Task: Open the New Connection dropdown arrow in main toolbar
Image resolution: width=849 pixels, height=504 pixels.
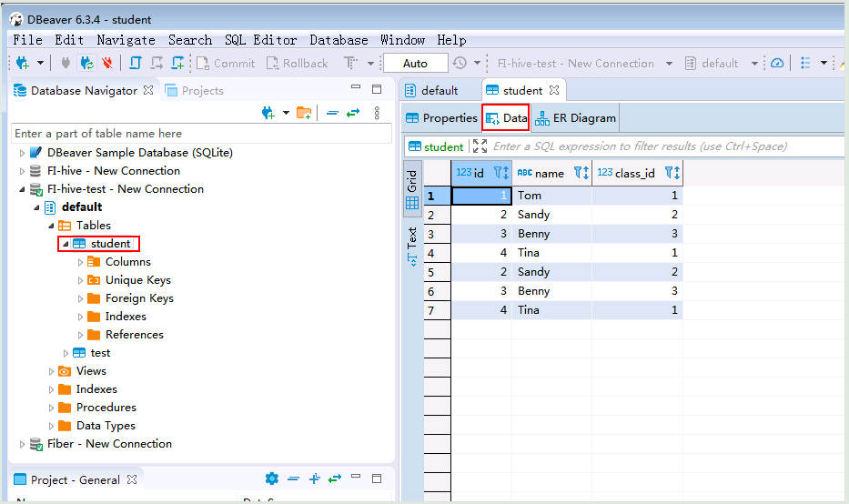Action: pos(40,64)
